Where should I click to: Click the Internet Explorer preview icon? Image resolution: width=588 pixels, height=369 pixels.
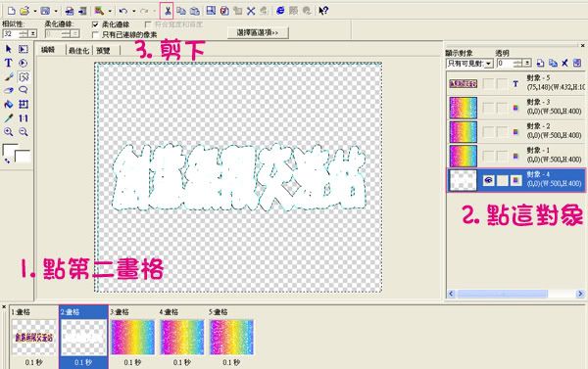click(x=279, y=11)
